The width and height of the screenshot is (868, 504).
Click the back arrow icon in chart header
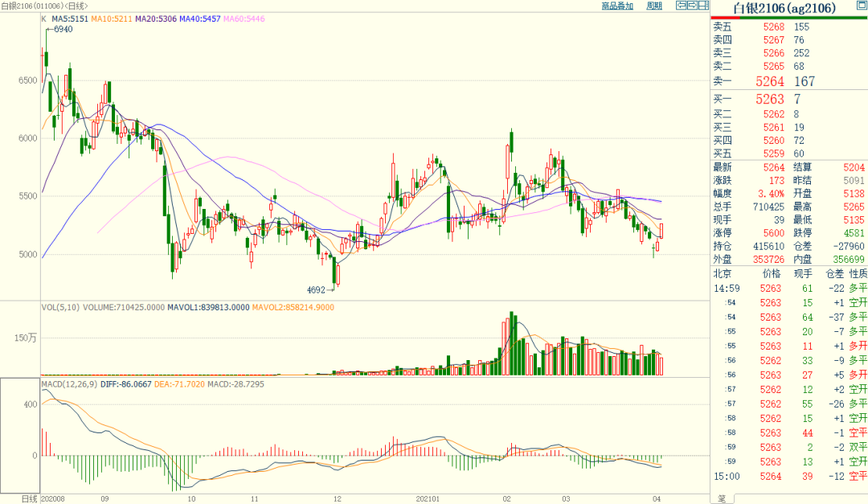(682, 6)
